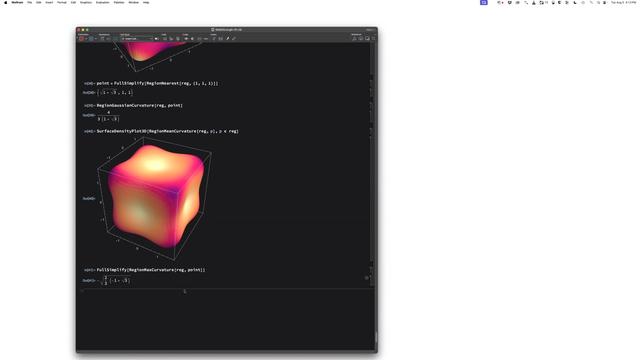Viewport: 640px width, 360px height.
Task: Open the Graphics menu
Action: tap(86, 2)
